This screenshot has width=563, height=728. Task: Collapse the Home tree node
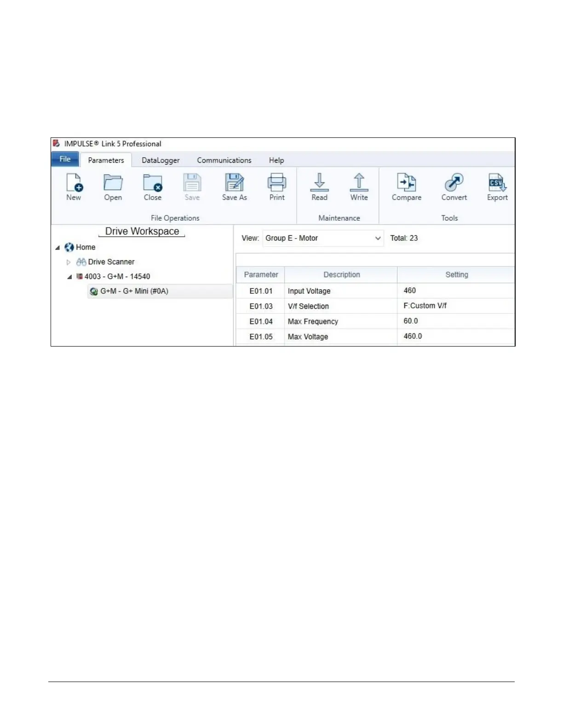pyautogui.click(x=57, y=248)
